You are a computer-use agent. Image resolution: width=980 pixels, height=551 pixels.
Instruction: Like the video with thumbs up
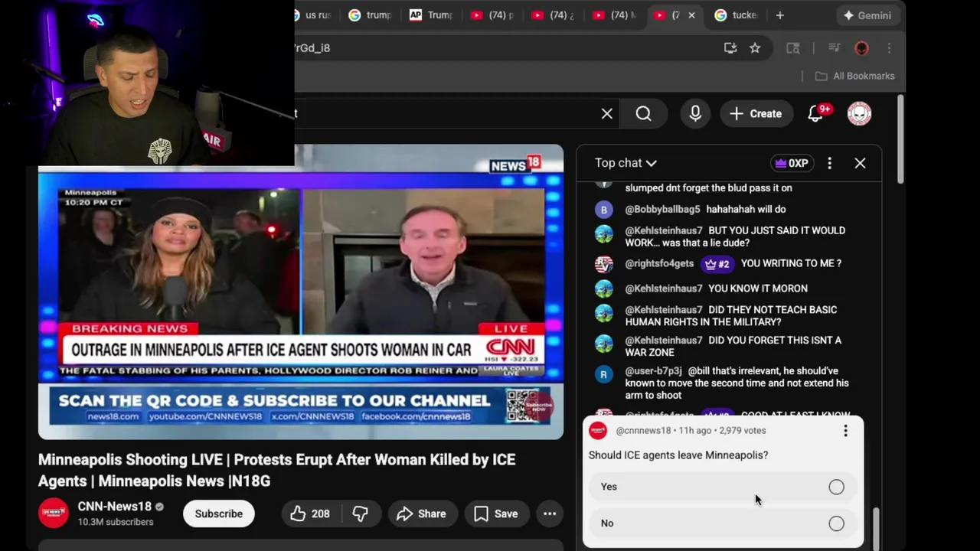[x=309, y=514]
